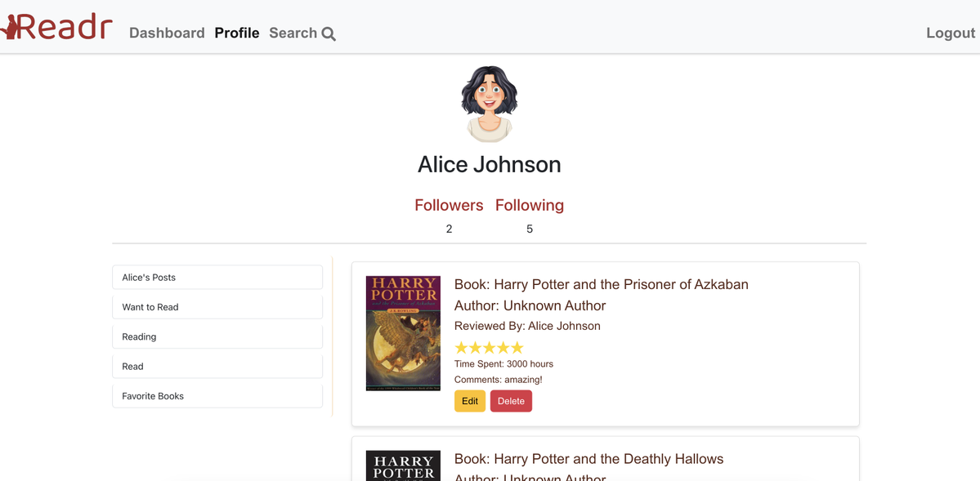Log out using the Logout link
Image resolution: width=980 pixels, height=481 pixels.
coord(951,33)
